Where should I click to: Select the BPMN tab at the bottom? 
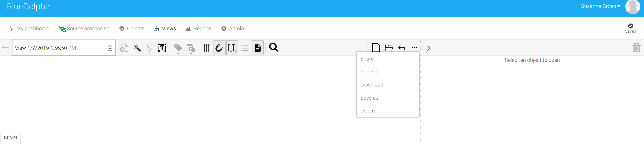[x=11, y=138]
